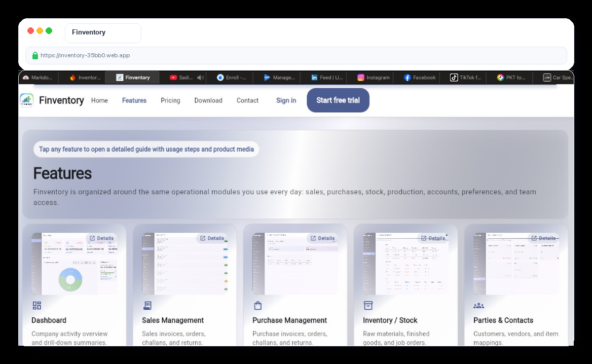Click the "Tap any feature" guide pill
The height and width of the screenshot is (364, 592).
point(146,149)
